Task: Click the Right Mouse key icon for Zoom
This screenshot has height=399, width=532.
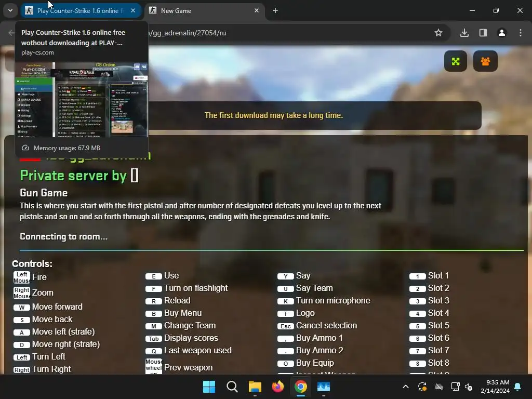Action: pos(22,293)
